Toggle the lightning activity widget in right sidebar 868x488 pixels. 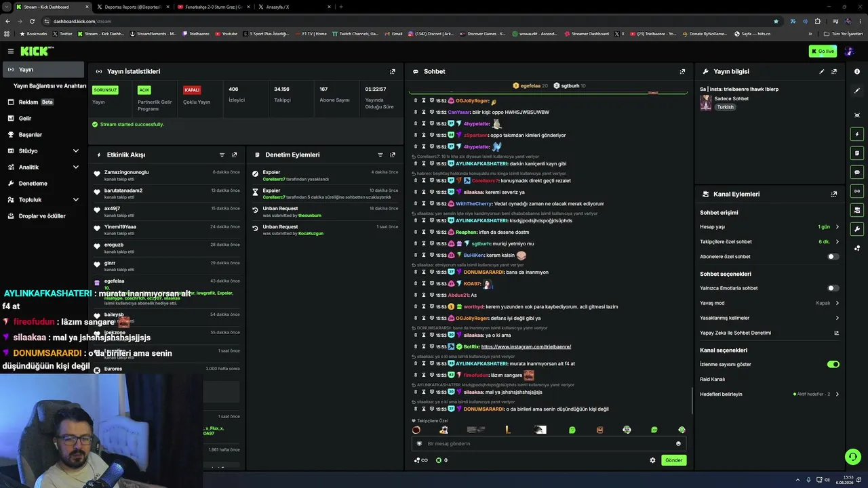[857, 134]
